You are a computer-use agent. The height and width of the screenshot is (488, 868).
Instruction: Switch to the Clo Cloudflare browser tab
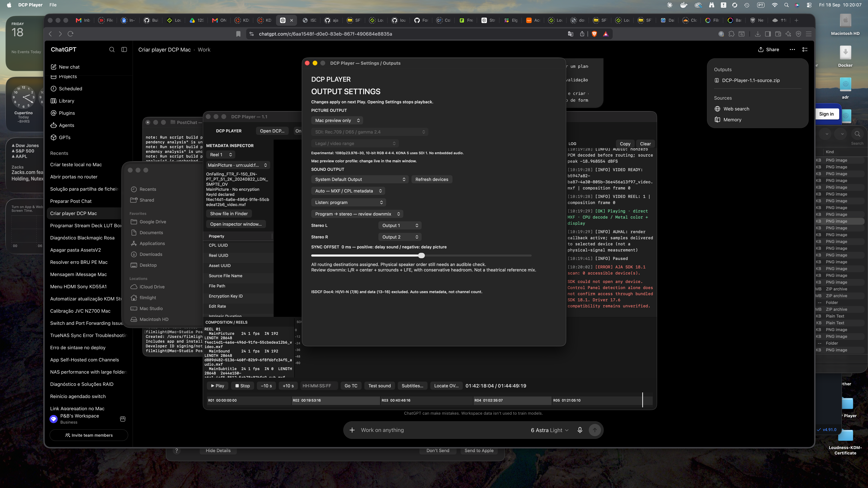690,20
